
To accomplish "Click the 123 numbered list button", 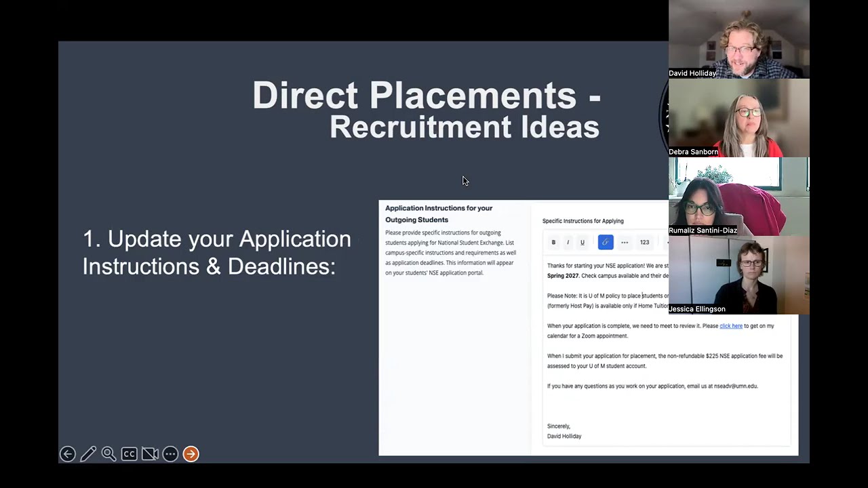I will (644, 242).
